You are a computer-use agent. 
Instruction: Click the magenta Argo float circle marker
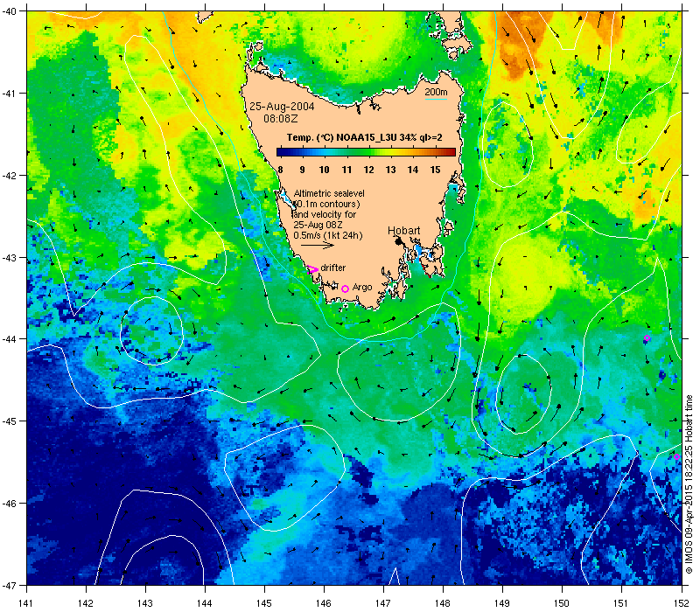345,289
